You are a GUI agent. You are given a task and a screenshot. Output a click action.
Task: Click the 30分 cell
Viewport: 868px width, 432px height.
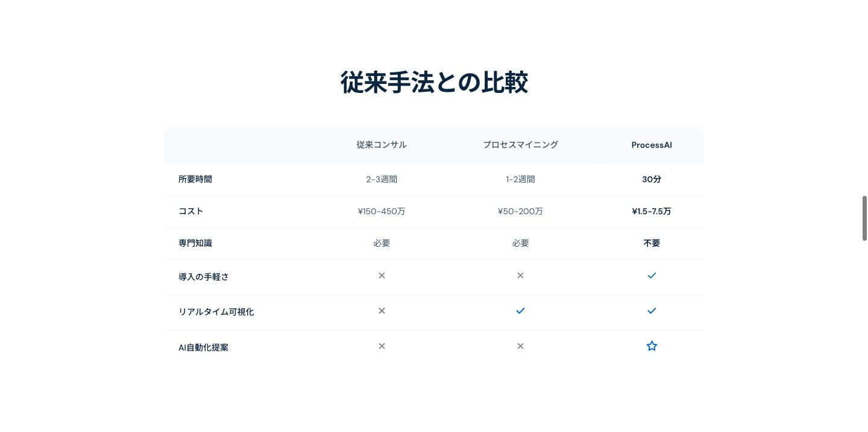tap(652, 179)
